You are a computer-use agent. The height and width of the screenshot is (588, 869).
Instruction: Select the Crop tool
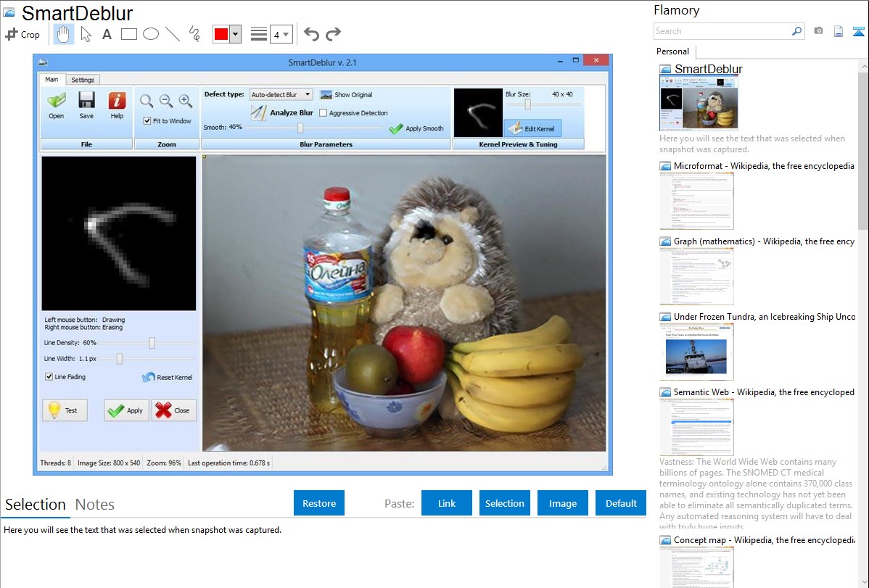coord(22,34)
